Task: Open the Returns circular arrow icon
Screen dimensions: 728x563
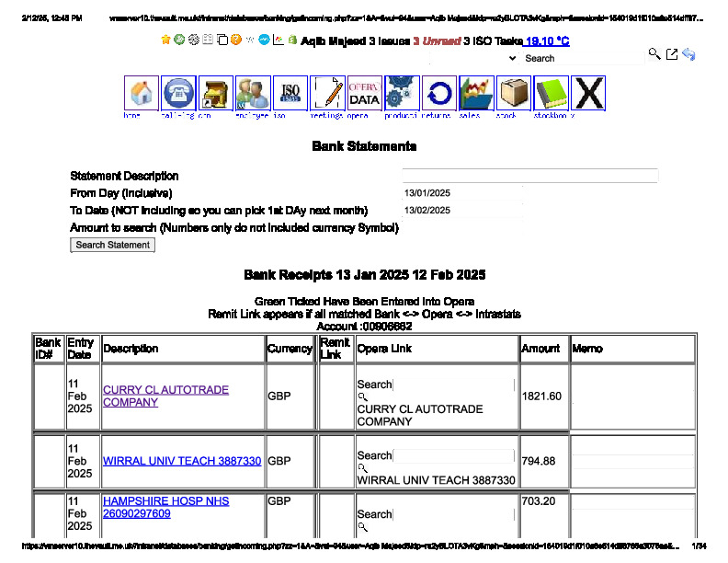Action: click(x=439, y=94)
